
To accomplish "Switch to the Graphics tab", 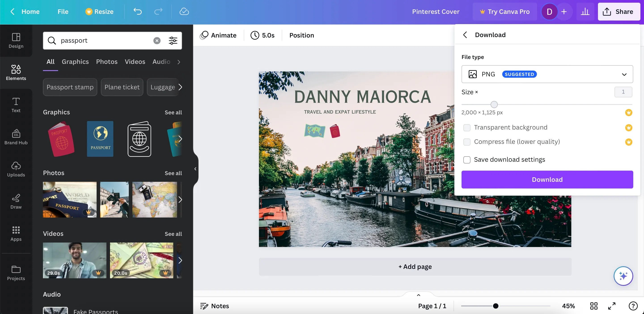I will [75, 62].
